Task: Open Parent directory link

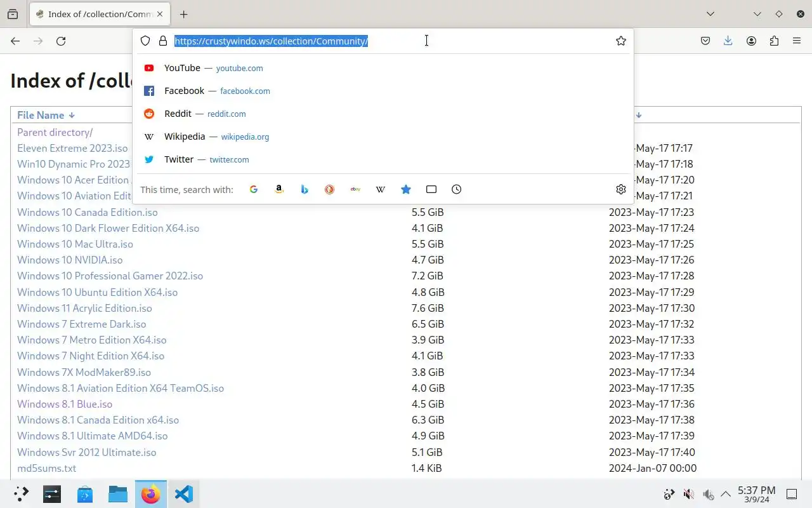Action: [x=55, y=132]
